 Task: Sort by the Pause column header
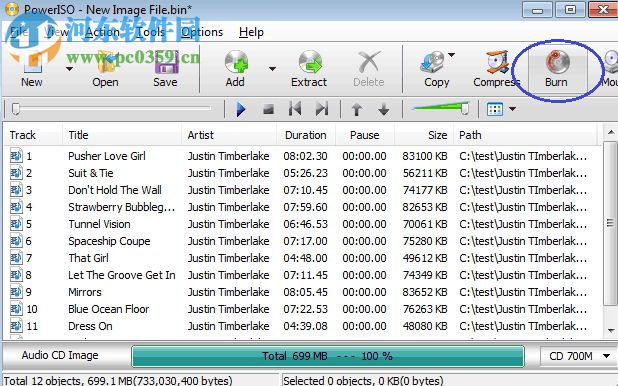pyautogui.click(x=365, y=135)
